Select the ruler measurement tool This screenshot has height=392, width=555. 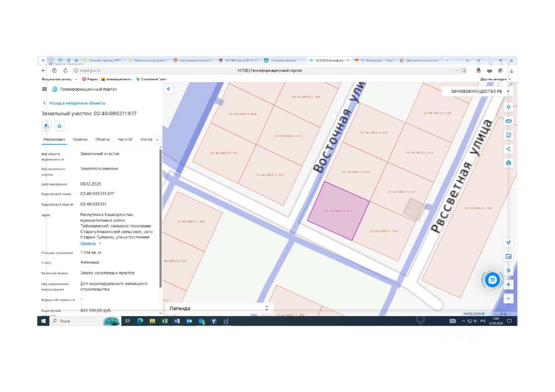click(x=509, y=121)
